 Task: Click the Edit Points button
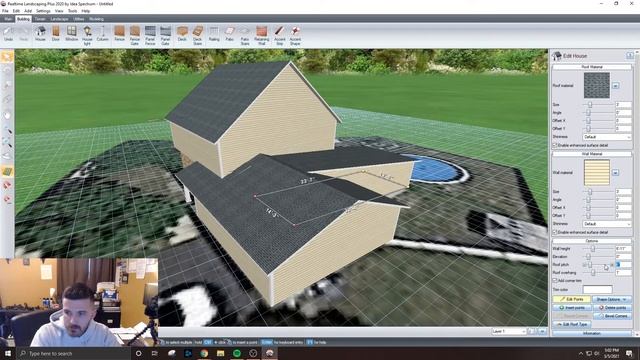pos(572,299)
